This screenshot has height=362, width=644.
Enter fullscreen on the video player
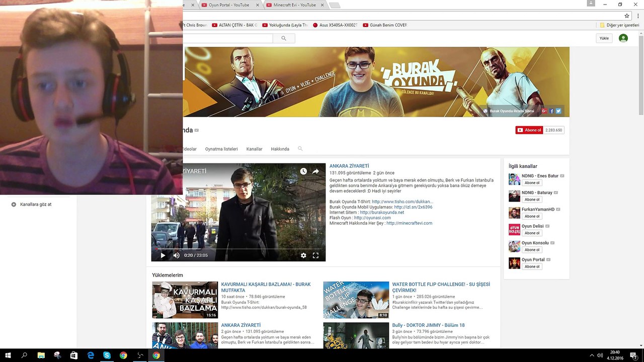pos(315,255)
